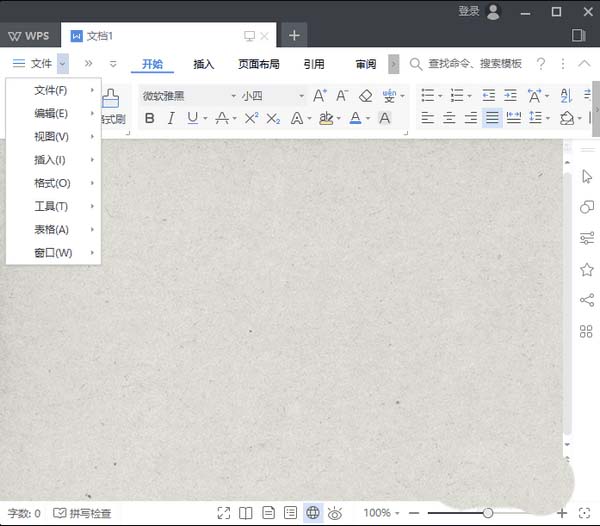Toggle the spell check option in status bar
600x526 pixels.
82,513
